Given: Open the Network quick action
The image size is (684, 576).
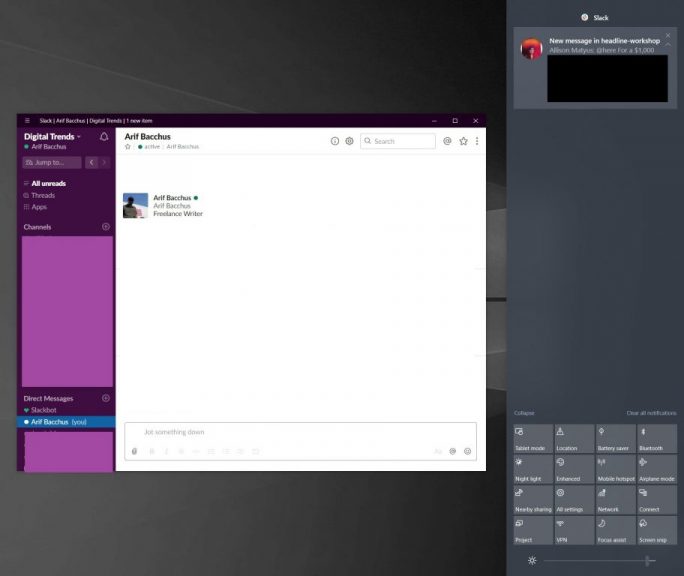Looking at the screenshot, I should pyautogui.click(x=616, y=500).
